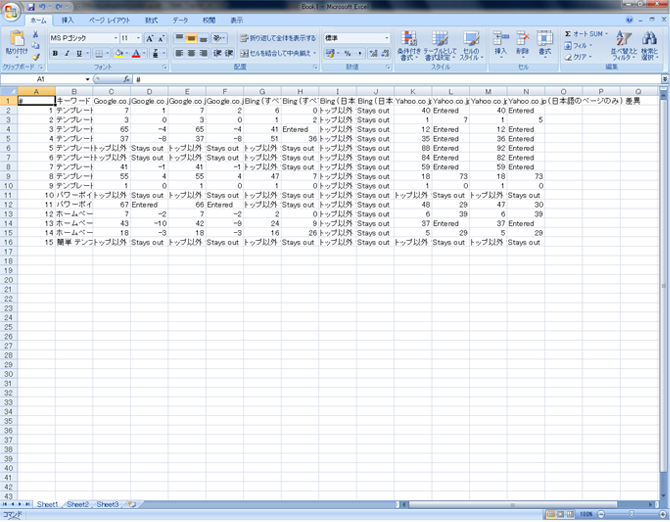The width and height of the screenshot is (670, 522).
Task: Align cell contents to bottom
Action: (x=203, y=38)
